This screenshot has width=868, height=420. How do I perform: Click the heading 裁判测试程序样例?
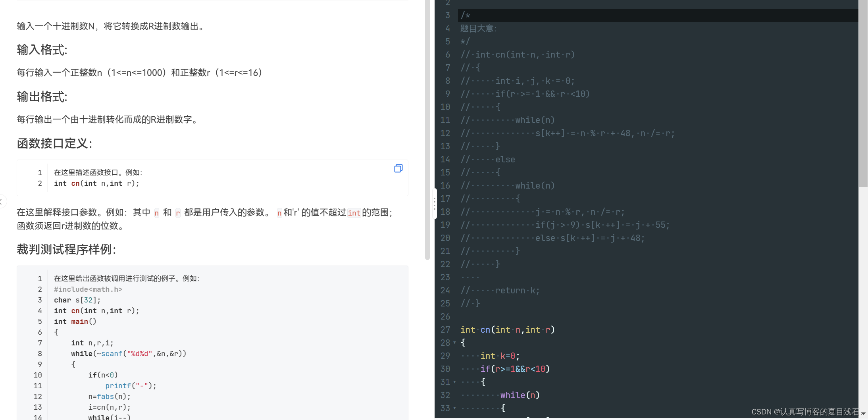point(66,250)
